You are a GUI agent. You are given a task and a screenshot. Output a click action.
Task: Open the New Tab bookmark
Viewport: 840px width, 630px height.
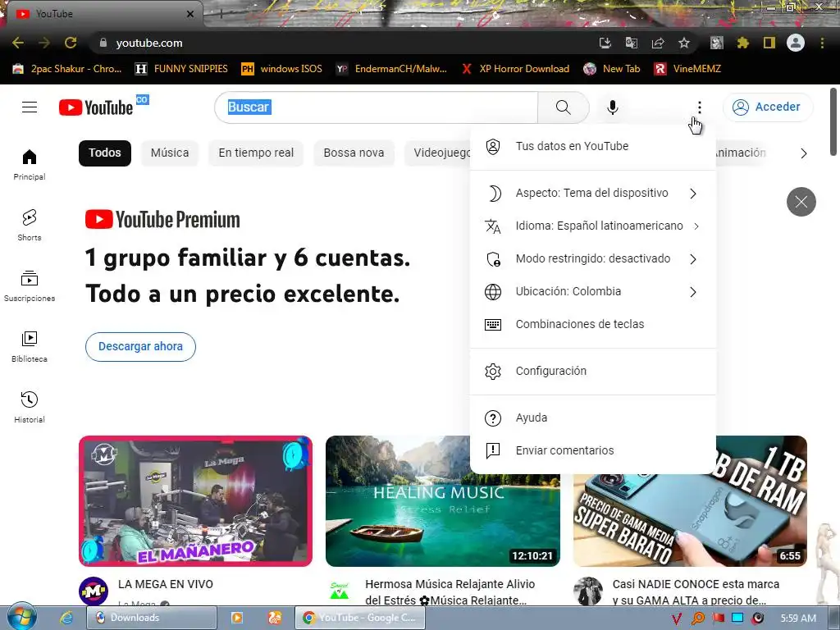pos(612,69)
